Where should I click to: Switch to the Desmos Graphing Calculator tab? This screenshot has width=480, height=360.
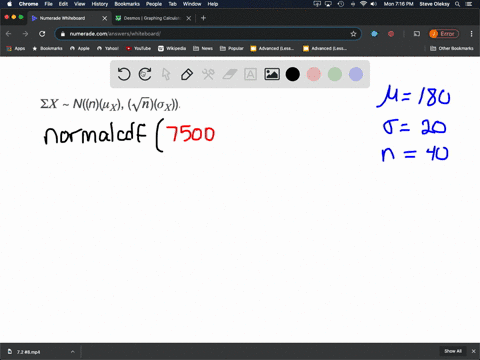153,18
